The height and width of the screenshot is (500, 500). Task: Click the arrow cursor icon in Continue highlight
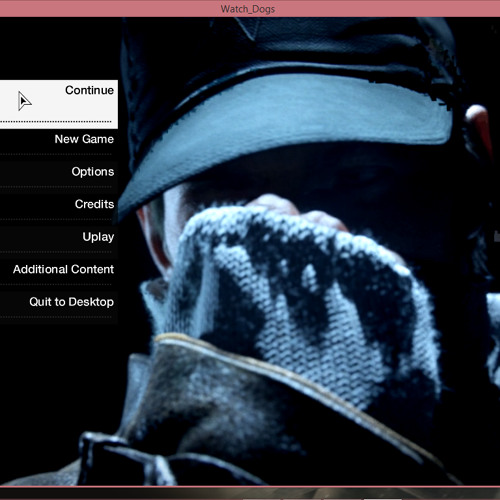(24, 101)
